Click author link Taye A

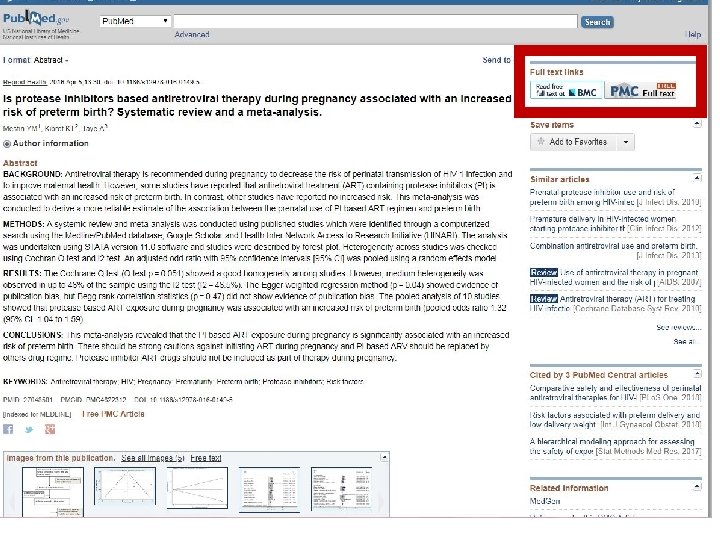pyautogui.click(x=95, y=129)
